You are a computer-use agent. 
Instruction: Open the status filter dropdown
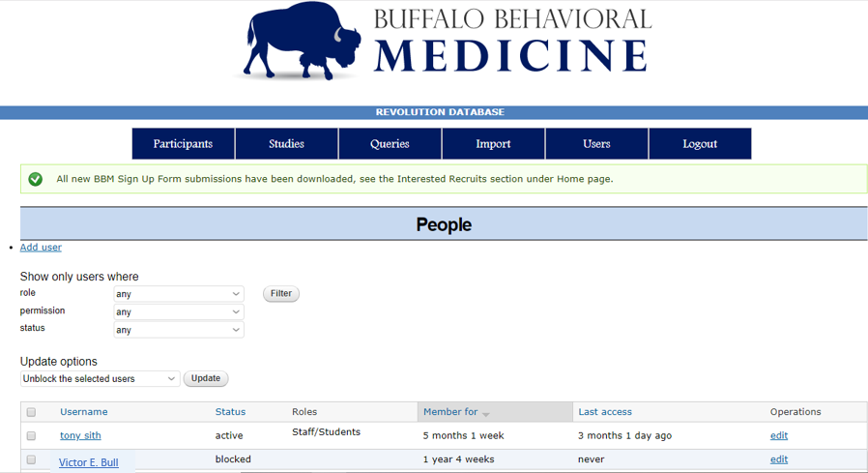tap(178, 330)
